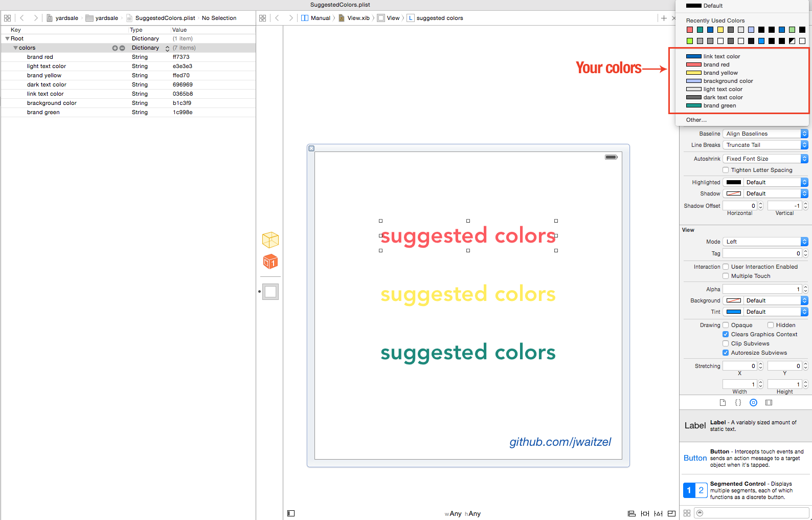Open the Resizing Behavior menu
Screen dimensions: 812x520
coord(671,513)
